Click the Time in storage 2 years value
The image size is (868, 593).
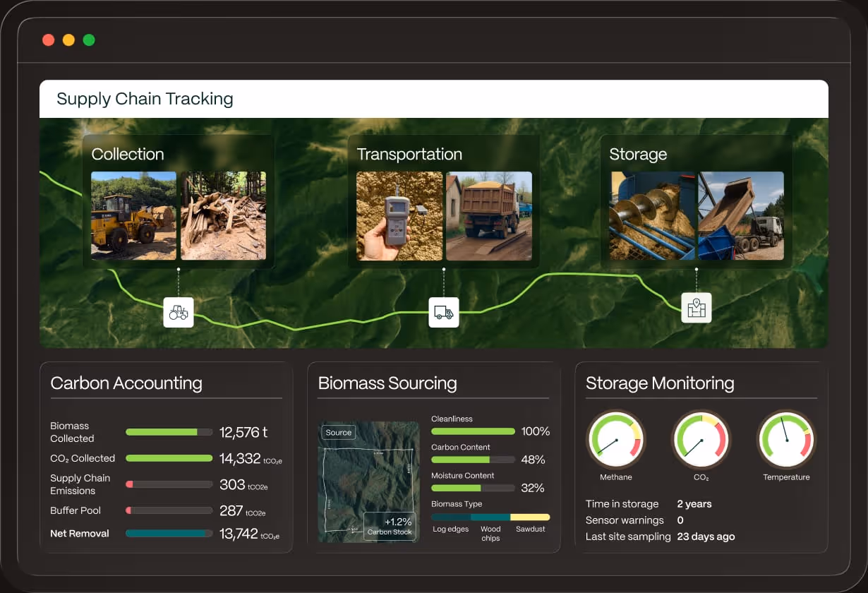click(x=694, y=504)
